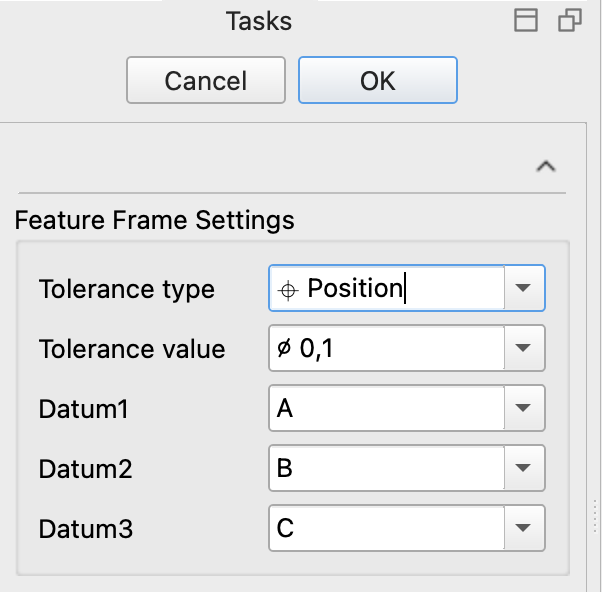This screenshot has height=592, width=602.
Task: Collapse the section using the chevron arrow
Action: click(x=546, y=167)
